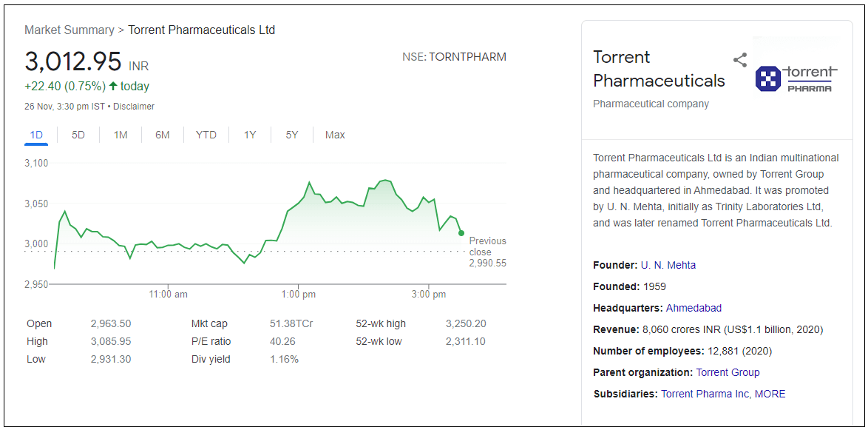This screenshot has height=430, width=868.
Task: Expand MORE subsidiaries
Action: (770, 394)
